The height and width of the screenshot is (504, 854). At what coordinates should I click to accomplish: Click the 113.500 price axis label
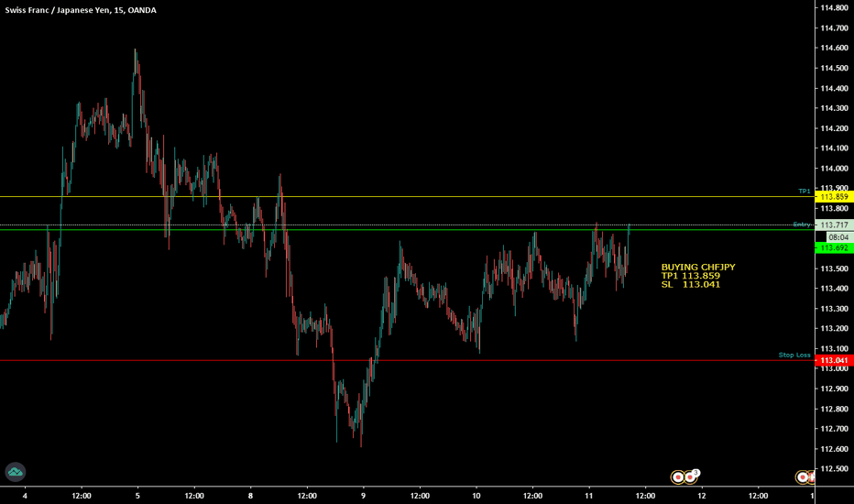coord(835,268)
